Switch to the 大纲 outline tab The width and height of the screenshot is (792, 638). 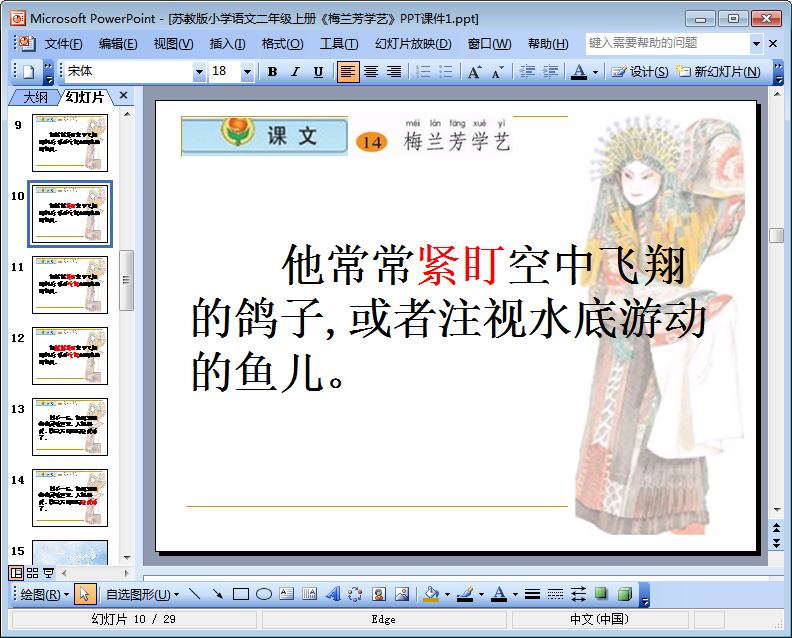[36, 97]
